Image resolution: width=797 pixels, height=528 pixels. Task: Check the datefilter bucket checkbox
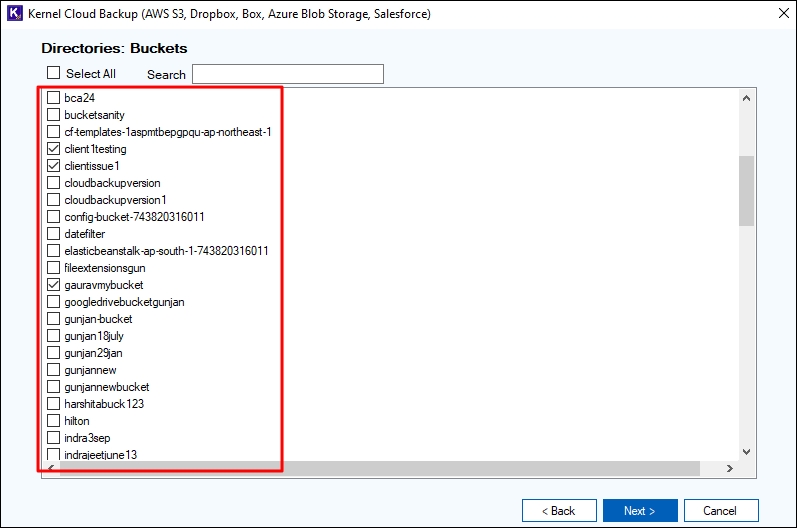pyautogui.click(x=53, y=234)
